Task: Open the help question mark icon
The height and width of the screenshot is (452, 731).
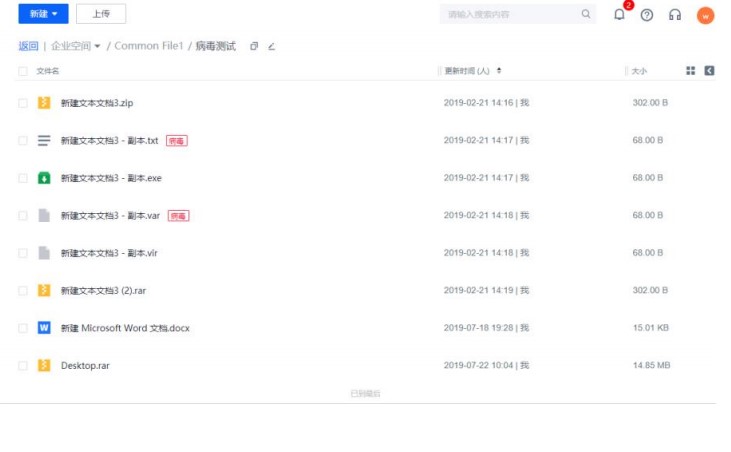Action: (647, 15)
